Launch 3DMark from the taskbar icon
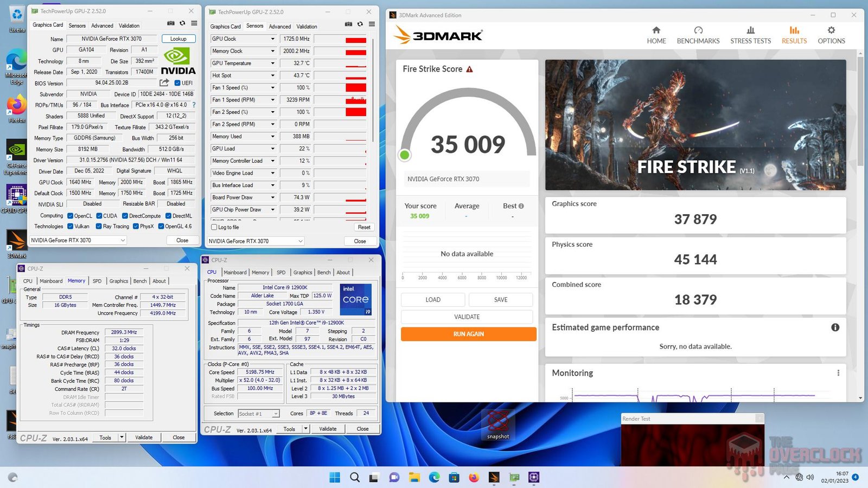 click(x=493, y=478)
